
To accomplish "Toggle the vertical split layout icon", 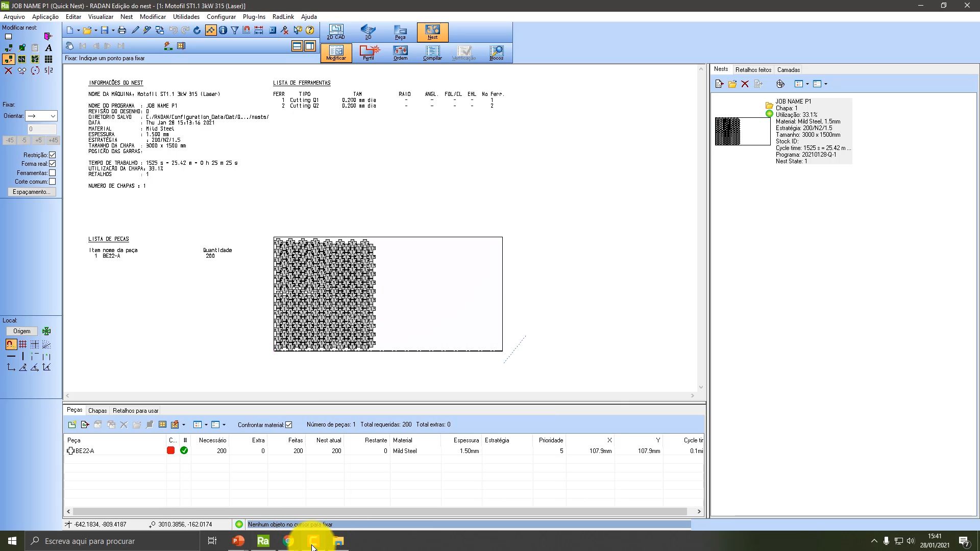I will pyautogui.click(x=310, y=46).
